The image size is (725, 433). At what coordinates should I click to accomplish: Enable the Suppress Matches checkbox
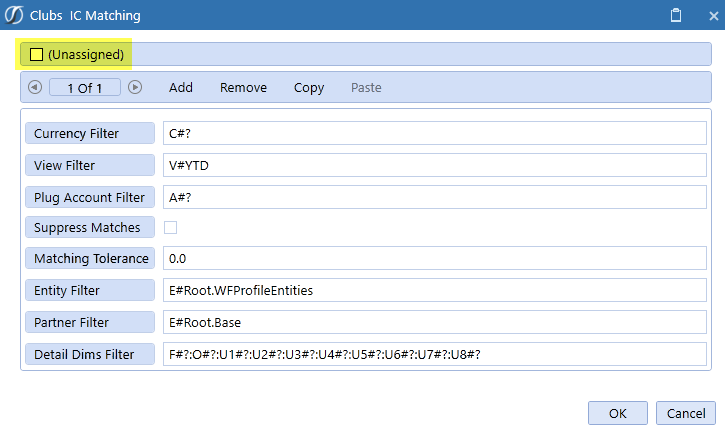(171, 227)
